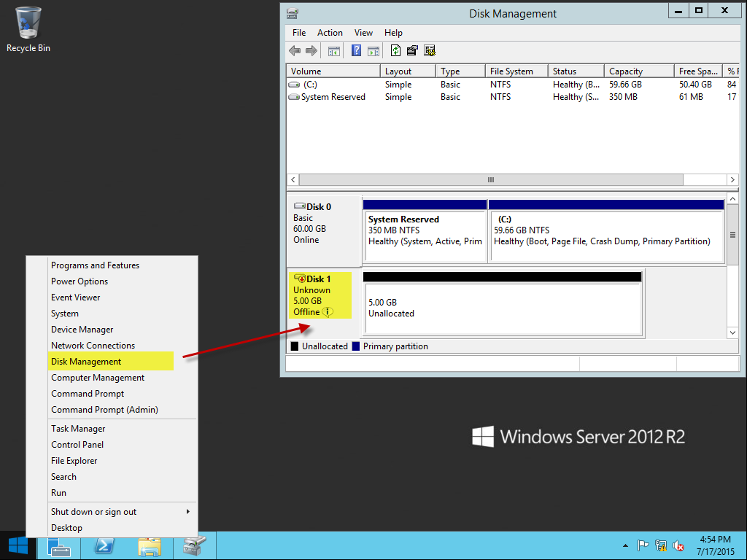
Task: Open File Explorer taskbar icon
Action: coord(149,546)
